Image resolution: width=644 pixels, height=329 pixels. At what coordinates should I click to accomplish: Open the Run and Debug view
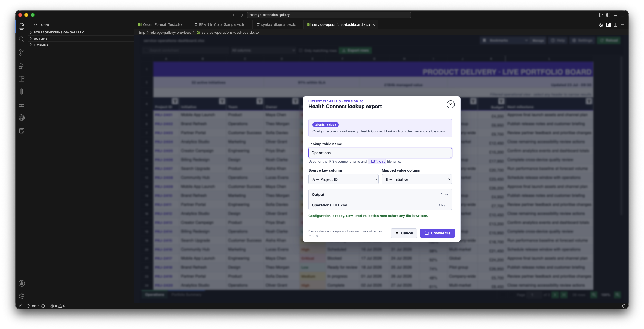coord(22,66)
